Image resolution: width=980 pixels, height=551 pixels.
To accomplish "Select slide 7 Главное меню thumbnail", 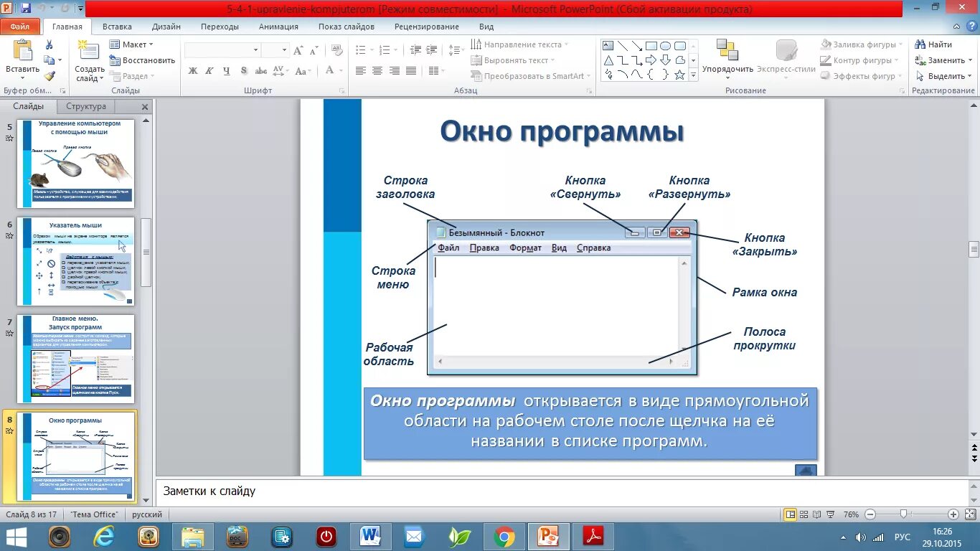I will (75, 359).
